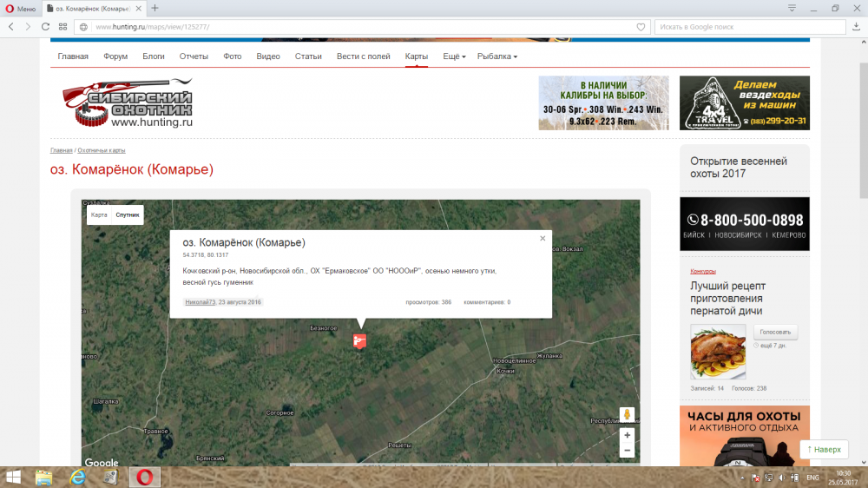The height and width of the screenshot is (488, 868).
Task: Open File Explorer from taskbar
Action: pos(43,477)
